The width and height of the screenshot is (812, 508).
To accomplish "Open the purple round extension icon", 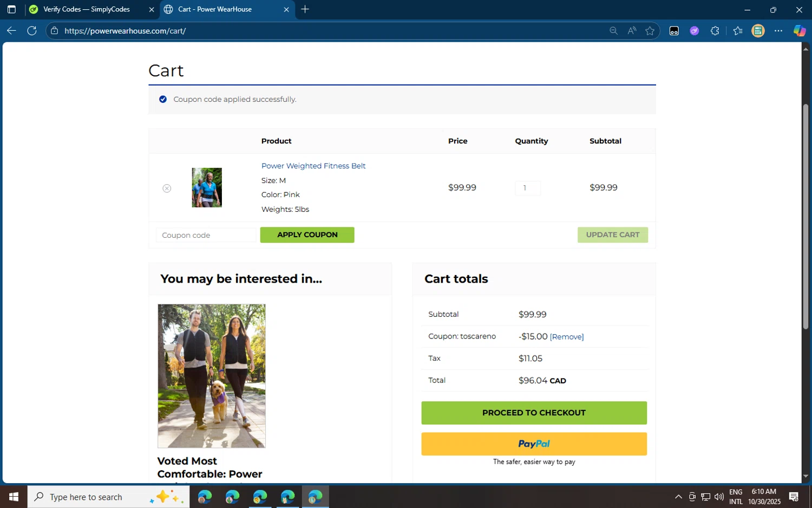I will (x=695, y=31).
